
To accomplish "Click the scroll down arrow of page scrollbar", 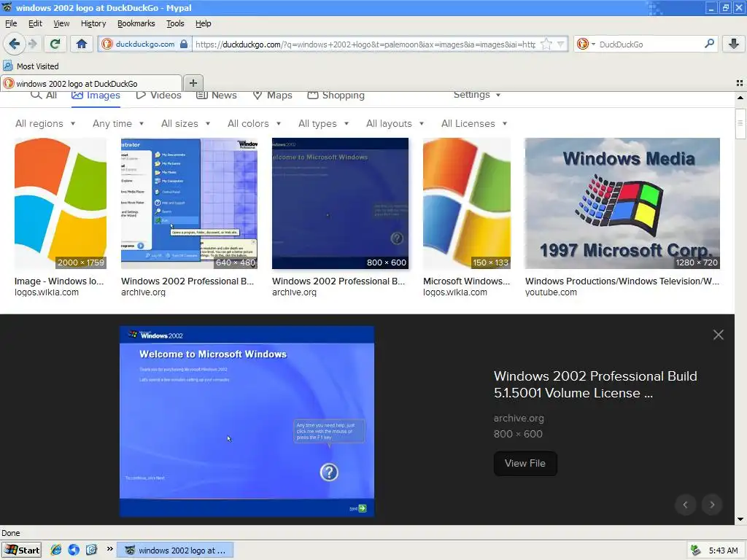I will pos(740,519).
